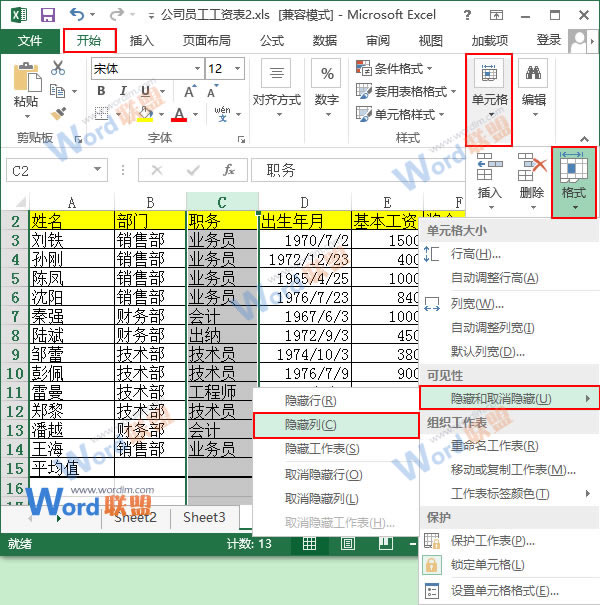
Task: Click the Save icon in title bar
Action: click(x=47, y=15)
